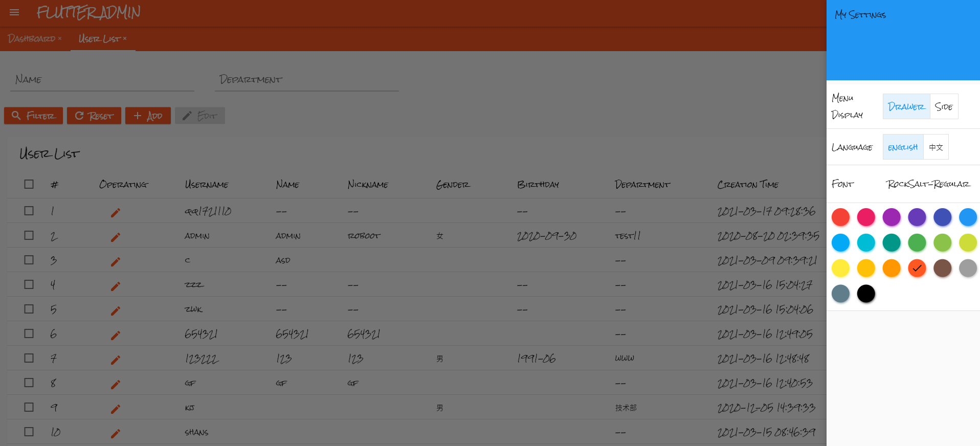Click edit pencil for admin row

[116, 237]
